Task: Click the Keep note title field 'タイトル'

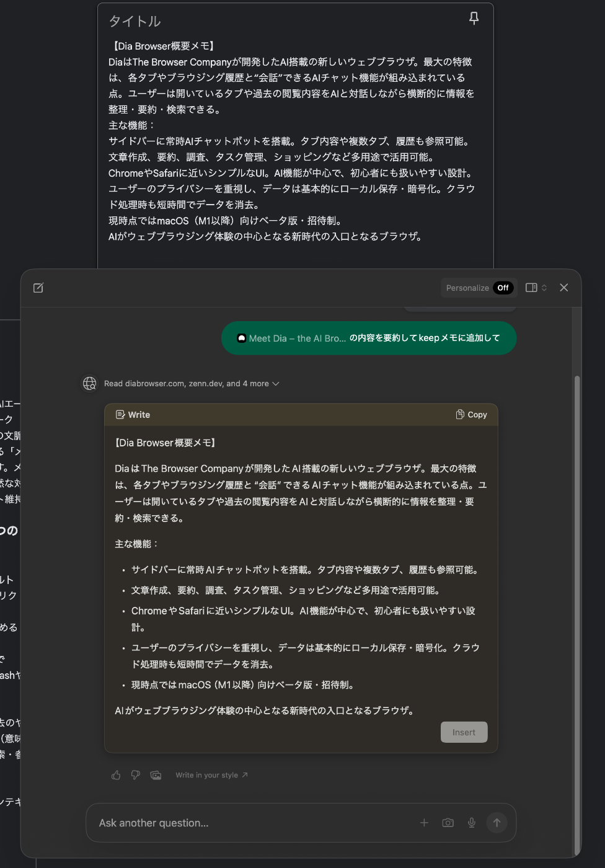Action: coord(135,21)
